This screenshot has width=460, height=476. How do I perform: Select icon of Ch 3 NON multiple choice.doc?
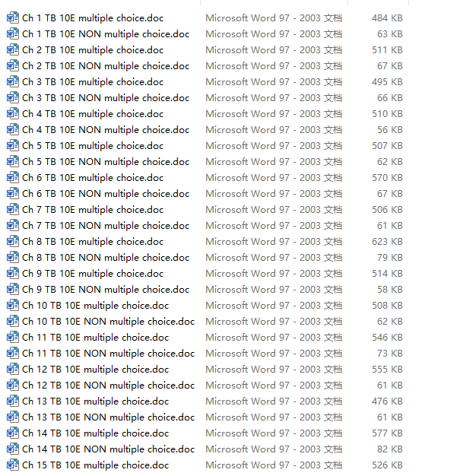point(12,98)
